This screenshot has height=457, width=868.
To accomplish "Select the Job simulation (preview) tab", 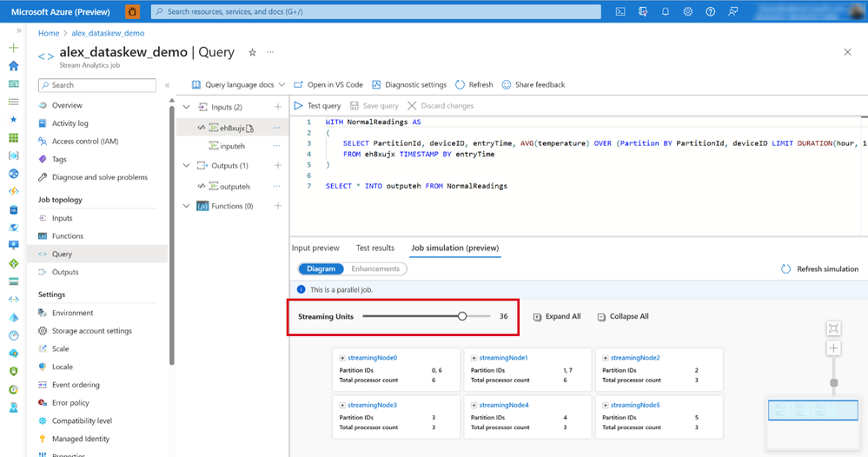I will 455,248.
